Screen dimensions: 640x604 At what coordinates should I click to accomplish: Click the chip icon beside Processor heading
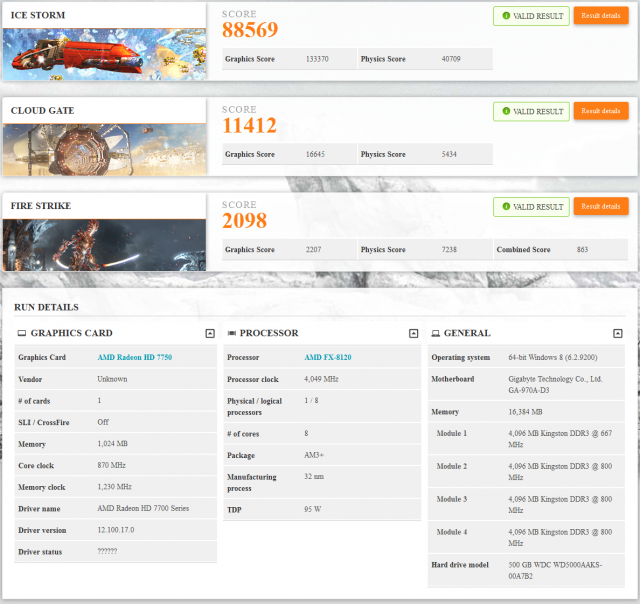[231, 333]
